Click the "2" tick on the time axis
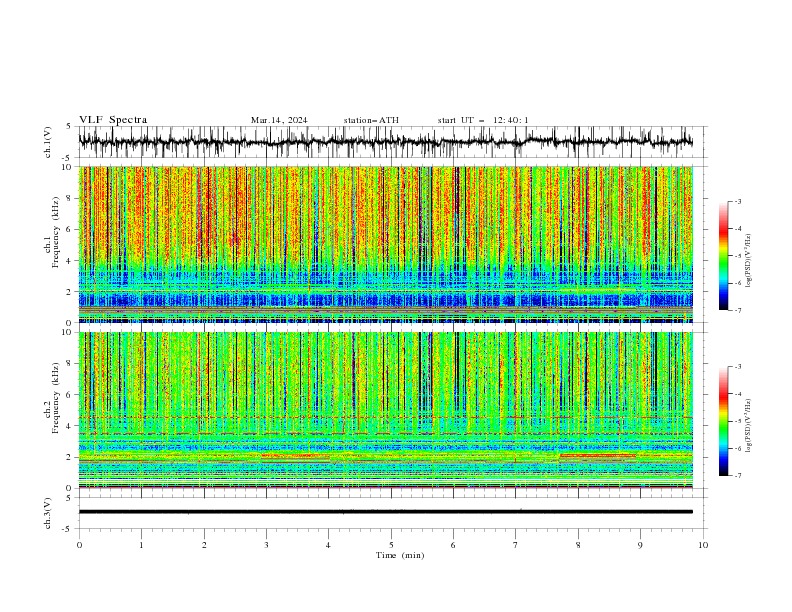The height and width of the screenshot is (612, 792). pyautogui.click(x=204, y=545)
